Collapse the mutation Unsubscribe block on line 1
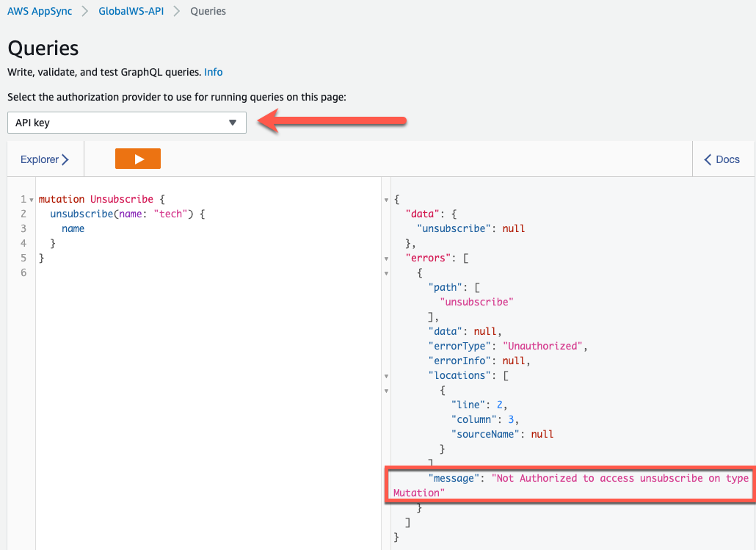The image size is (756, 550). click(32, 200)
